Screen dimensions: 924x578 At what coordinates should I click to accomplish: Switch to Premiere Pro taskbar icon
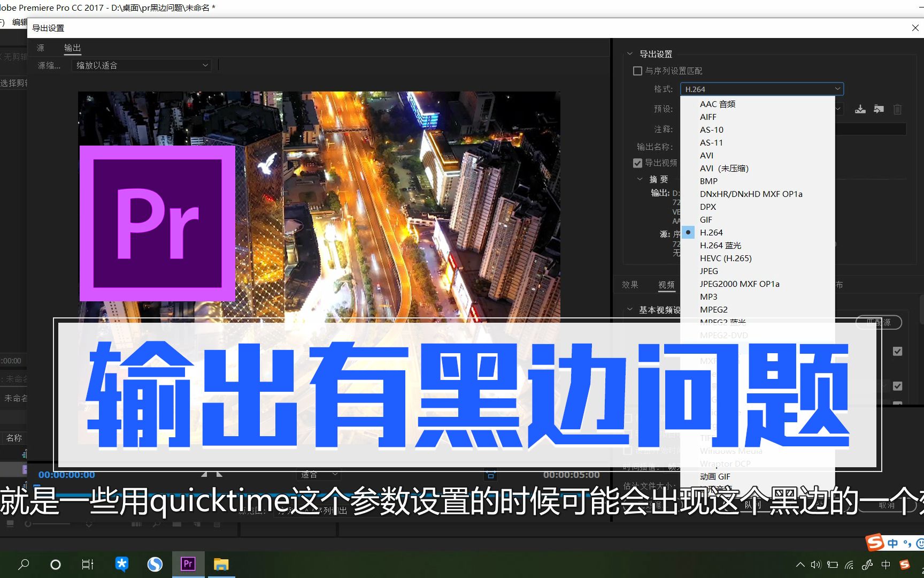tap(188, 564)
